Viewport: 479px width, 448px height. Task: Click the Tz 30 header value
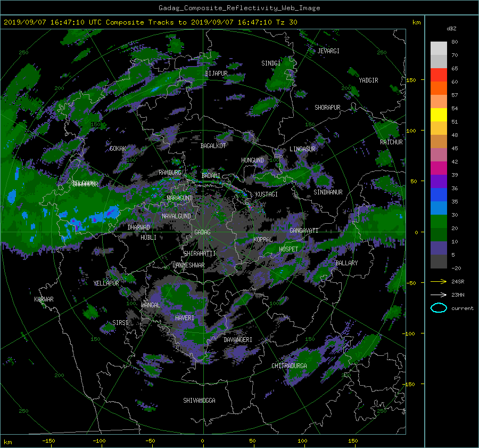[286, 22]
